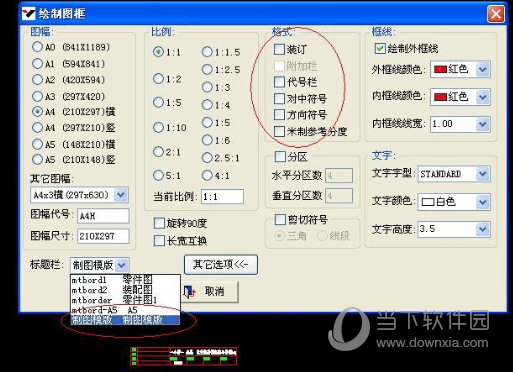Click the red 内框线颜色 swatch

pyautogui.click(x=440, y=97)
